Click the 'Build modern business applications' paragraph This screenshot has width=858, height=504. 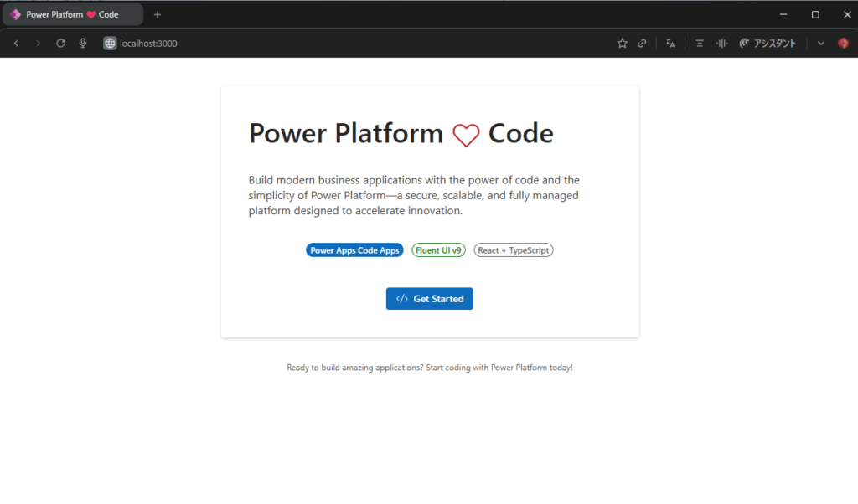click(x=414, y=195)
